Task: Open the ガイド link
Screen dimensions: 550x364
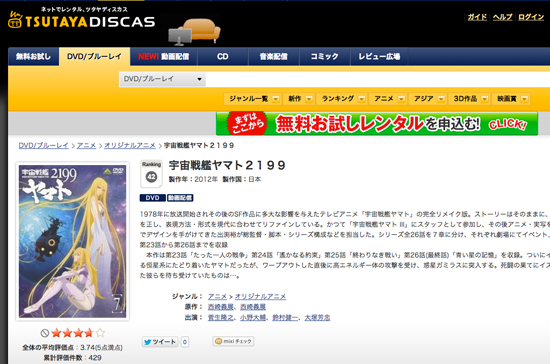Action: click(x=477, y=17)
